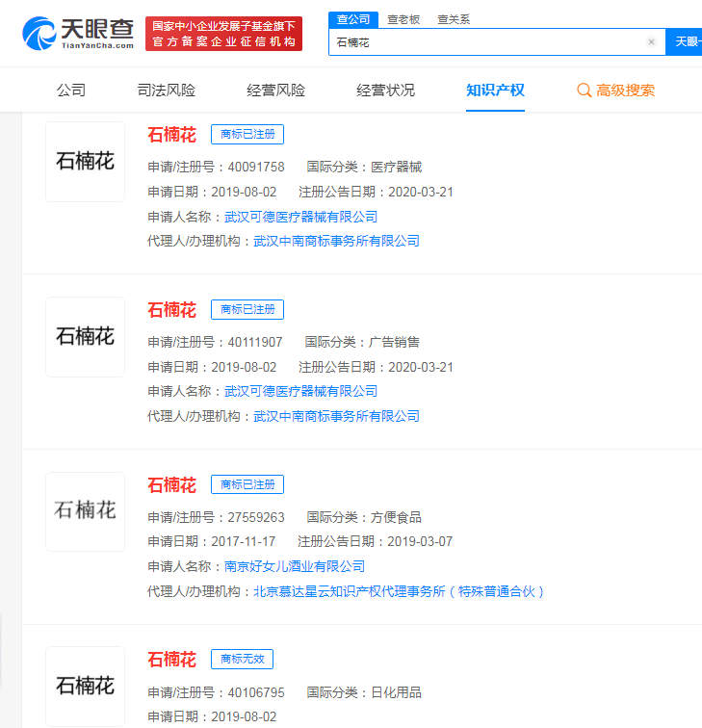Open 石楠花 title in the 方便食品 result
Screen dimensions: 702x728
pos(171,484)
